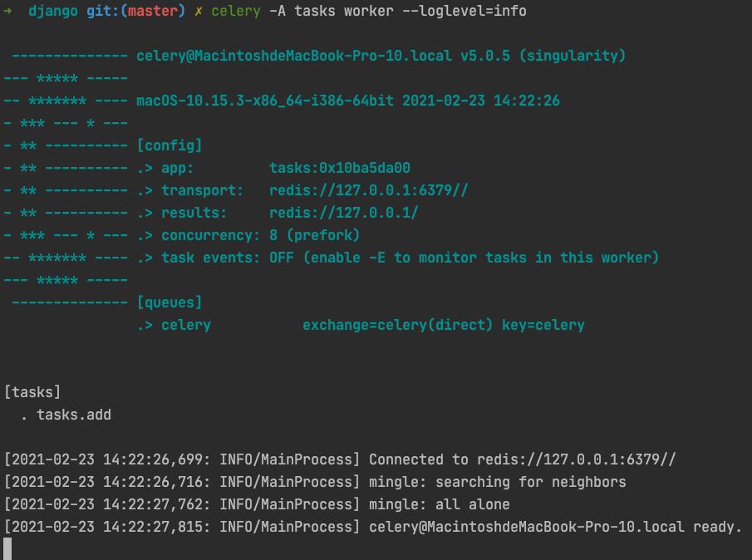Click the 'mingle: all alone' log message
The image size is (752, 560).
click(439, 504)
